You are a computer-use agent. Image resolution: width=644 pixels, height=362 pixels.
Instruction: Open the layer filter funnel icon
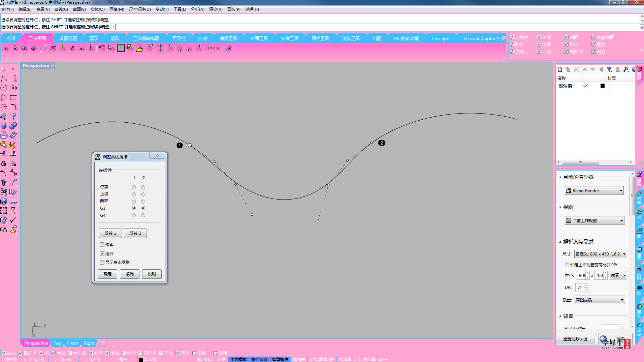pyautogui.click(x=609, y=69)
